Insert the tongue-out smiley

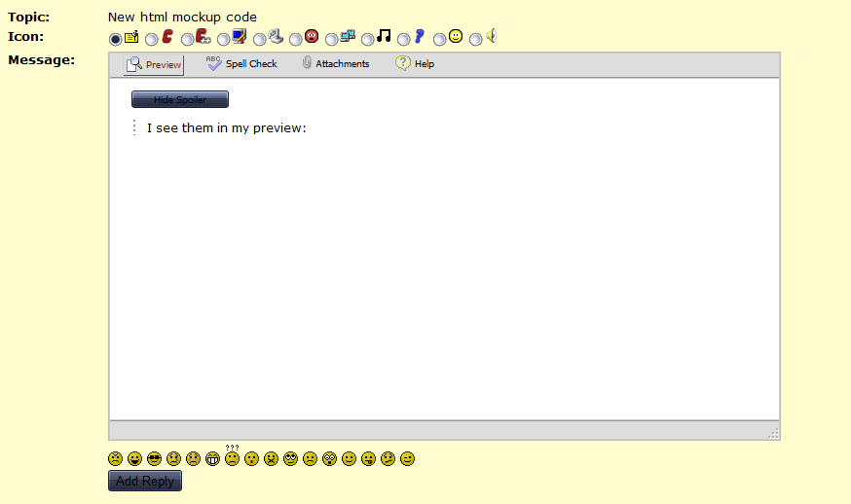click(368, 458)
